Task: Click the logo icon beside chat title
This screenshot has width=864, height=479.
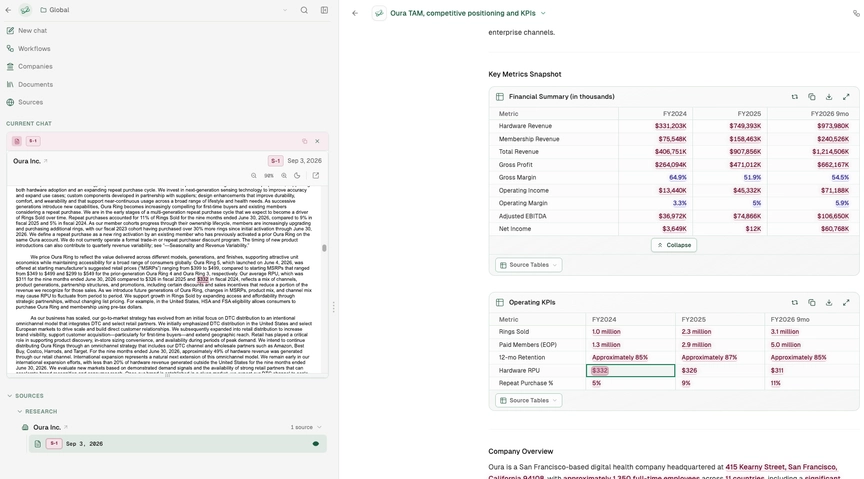Action: [x=379, y=13]
